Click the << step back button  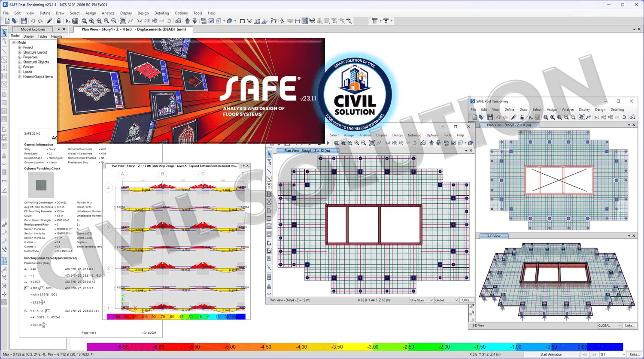(x=584, y=355)
